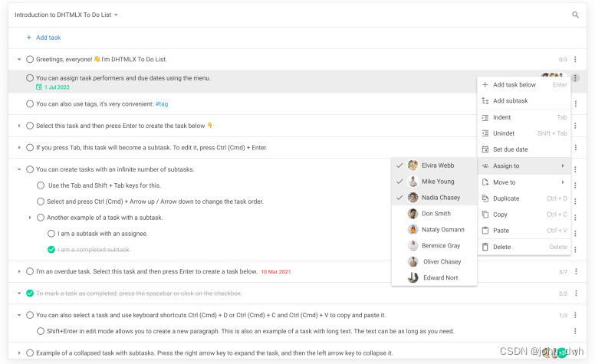Open kebab menu for '#tag' task row

click(x=575, y=103)
